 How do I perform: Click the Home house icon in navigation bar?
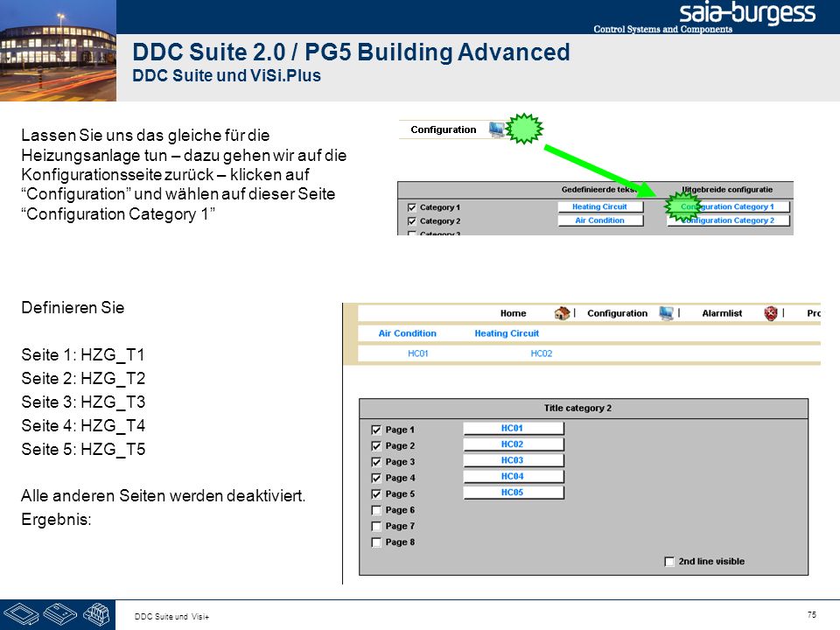[x=562, y=313]
